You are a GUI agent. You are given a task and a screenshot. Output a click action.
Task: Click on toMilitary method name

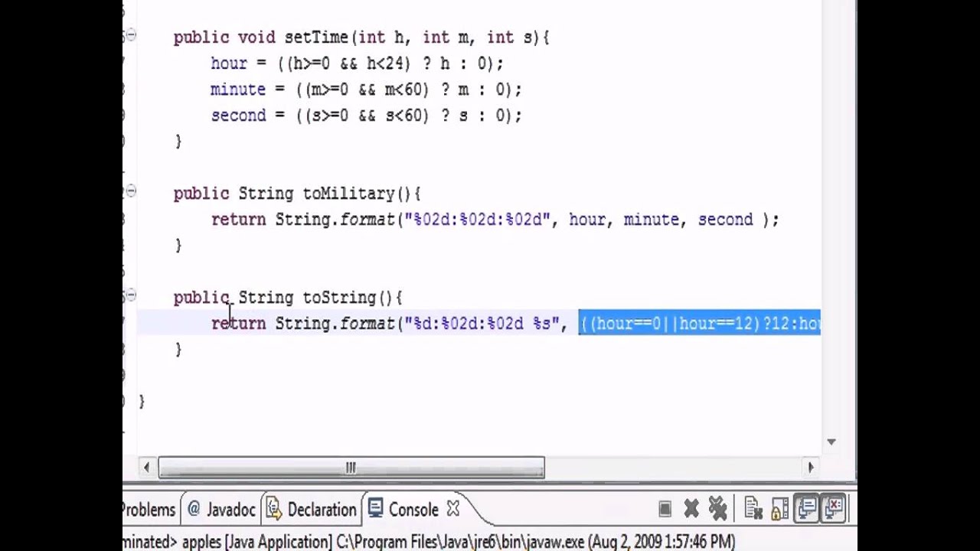(348, 194)
